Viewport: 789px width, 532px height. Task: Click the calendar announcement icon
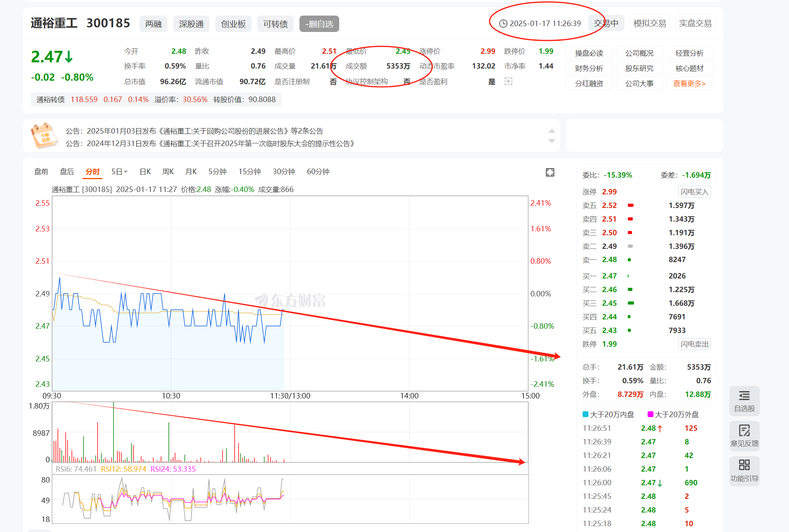click(44, 136)
